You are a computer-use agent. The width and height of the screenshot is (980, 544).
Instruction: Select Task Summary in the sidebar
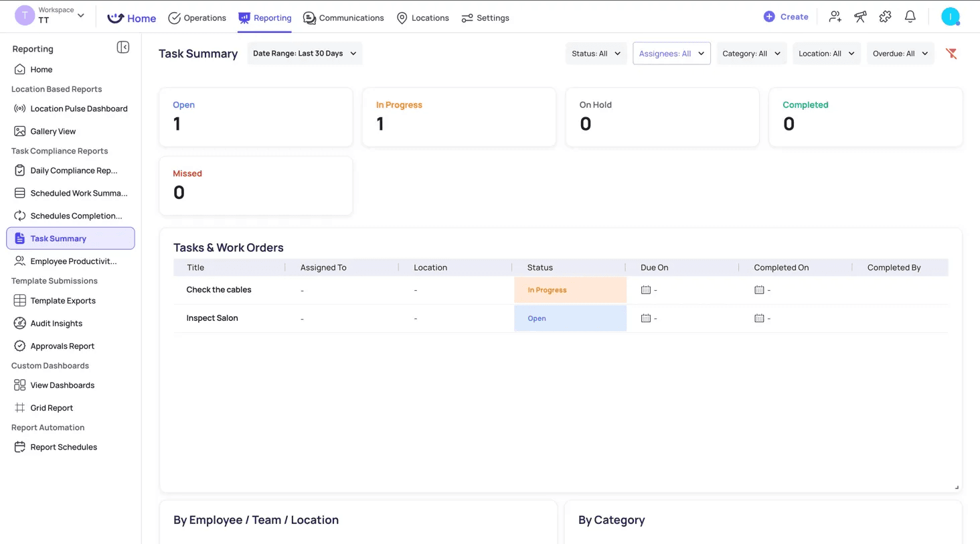70,239
